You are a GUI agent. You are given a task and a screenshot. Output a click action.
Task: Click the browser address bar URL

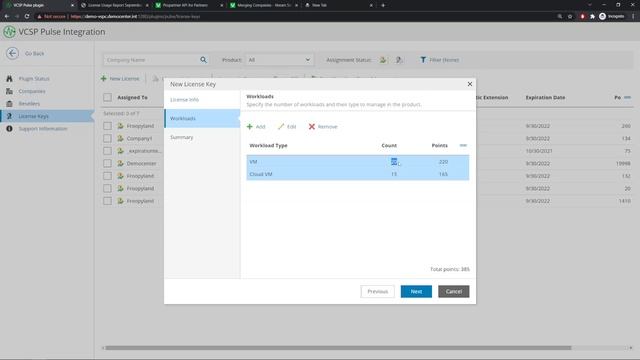point(135,16)
